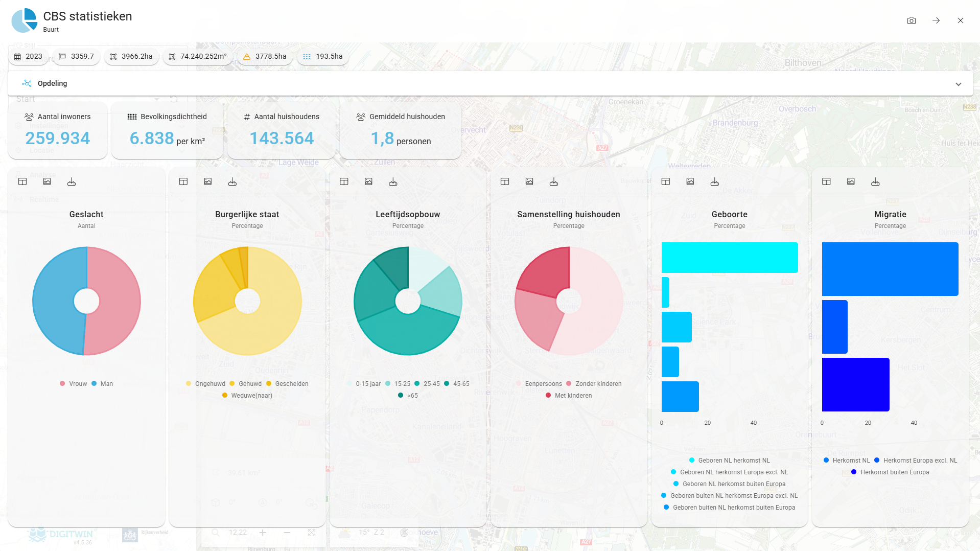Save Burgerlijke staat chart as image
980x551 pixels.
click(x=208, y=181)
